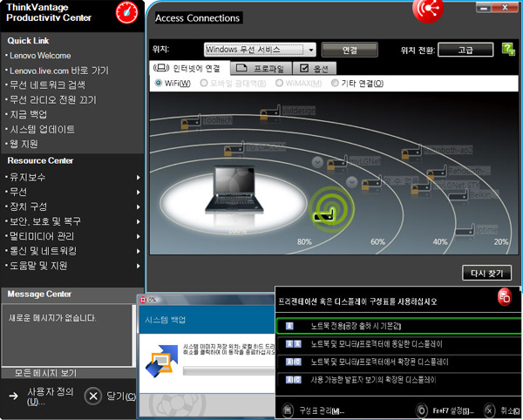Screen dimensions: 523x420
Task: Click 무선 라디오 전원 끄기 link
Action: (x=53, y=99)
